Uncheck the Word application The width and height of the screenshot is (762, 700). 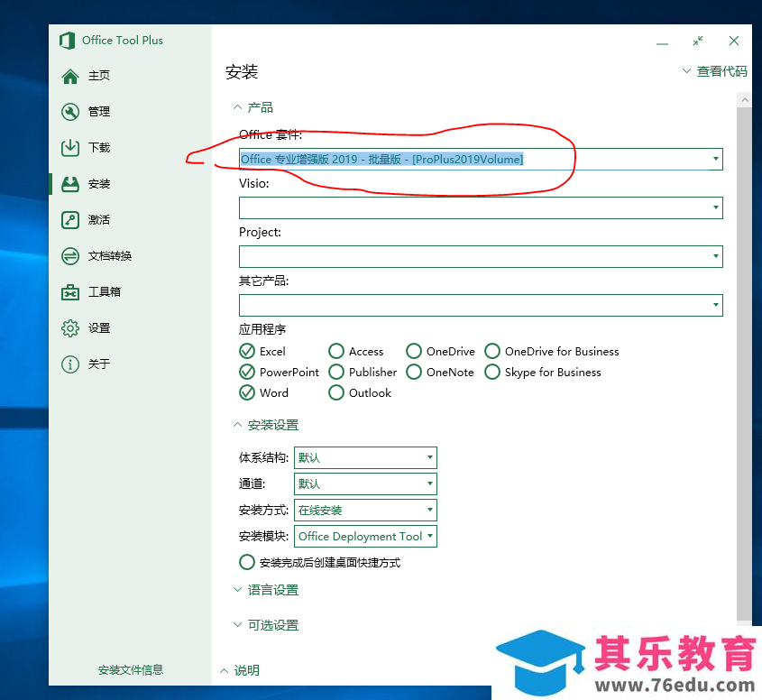coord(247,392)
